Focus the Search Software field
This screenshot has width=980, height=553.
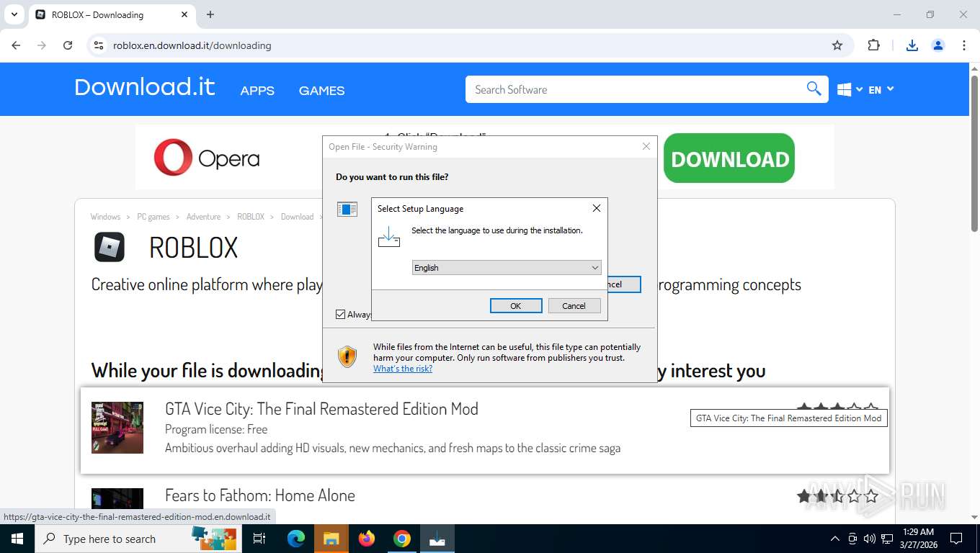click(x=634, y=89)
